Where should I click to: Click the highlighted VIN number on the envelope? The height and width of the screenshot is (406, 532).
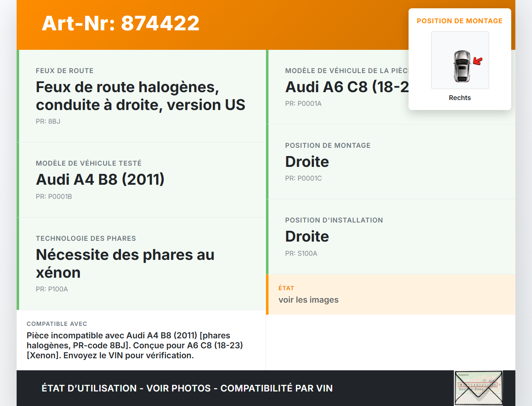coord(478,385)
